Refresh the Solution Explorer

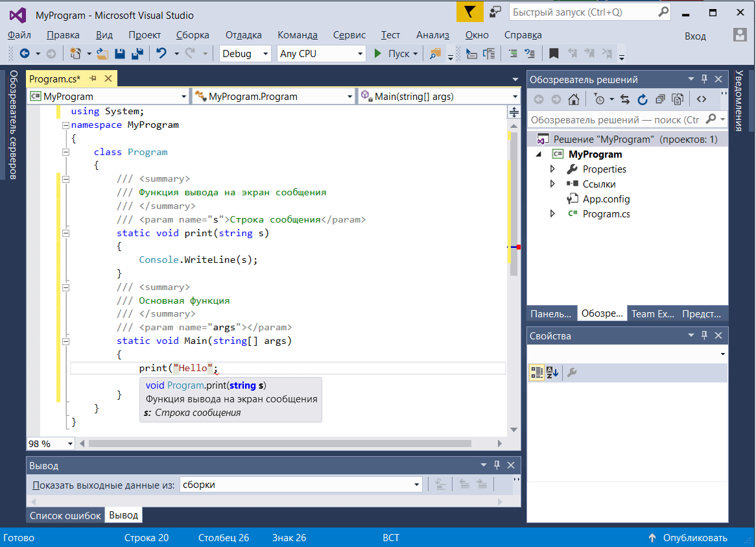tap(643, 99)
